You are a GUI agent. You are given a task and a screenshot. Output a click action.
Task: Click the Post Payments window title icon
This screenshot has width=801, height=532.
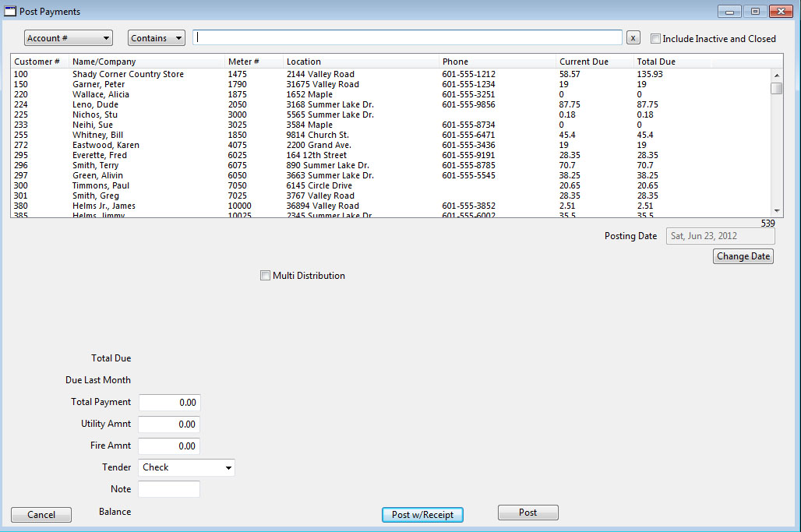(x=9, y=11)
